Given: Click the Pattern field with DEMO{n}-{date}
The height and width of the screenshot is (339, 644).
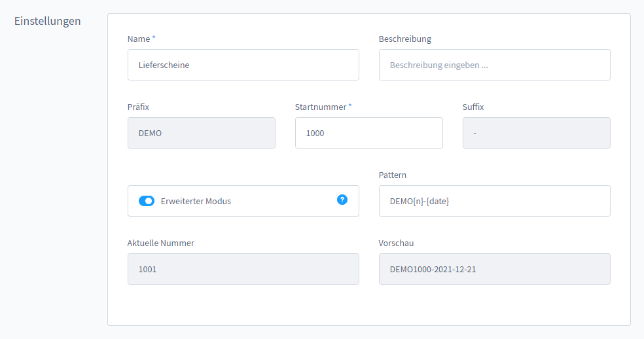Looking at the screenshot, I should [494, 201].
